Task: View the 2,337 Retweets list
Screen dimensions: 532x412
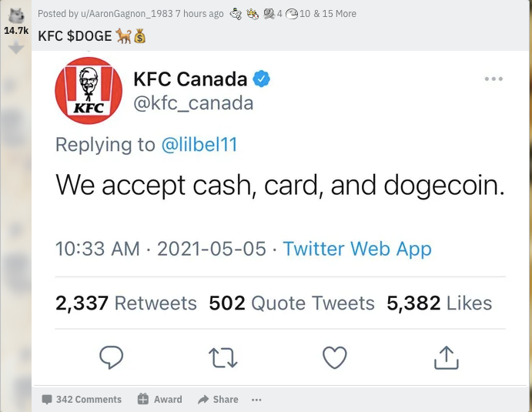Action: pyautogui.click(x=125, y=303)
